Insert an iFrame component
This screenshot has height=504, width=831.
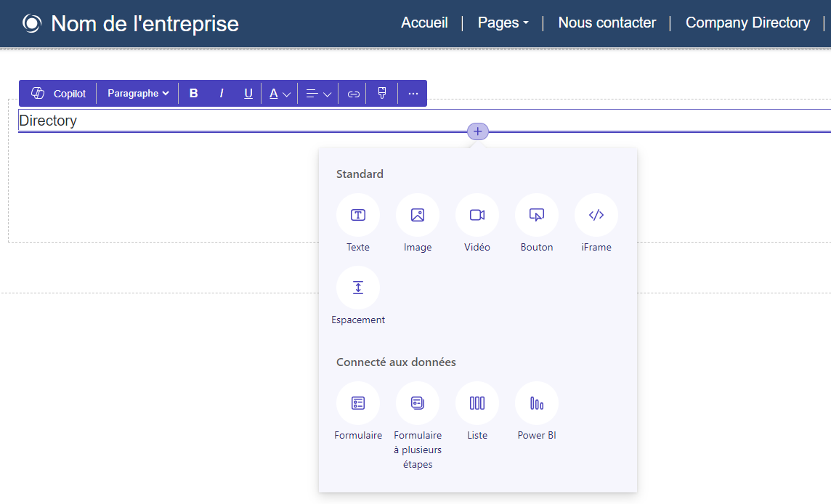(596, 215)
